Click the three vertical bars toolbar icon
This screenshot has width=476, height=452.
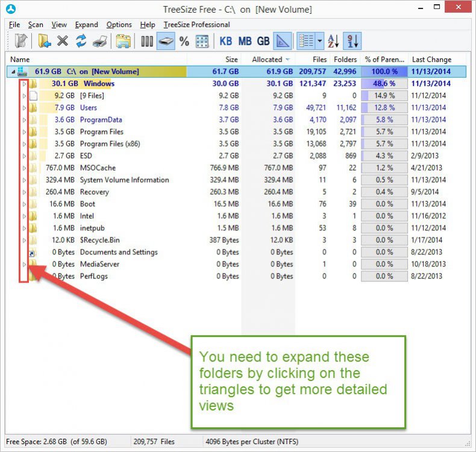[x=147, y=42]
